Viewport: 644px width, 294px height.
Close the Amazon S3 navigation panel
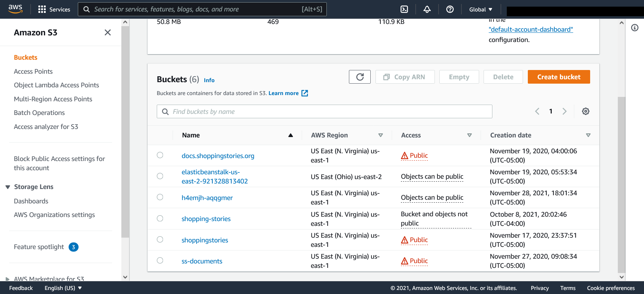[108, 32]
